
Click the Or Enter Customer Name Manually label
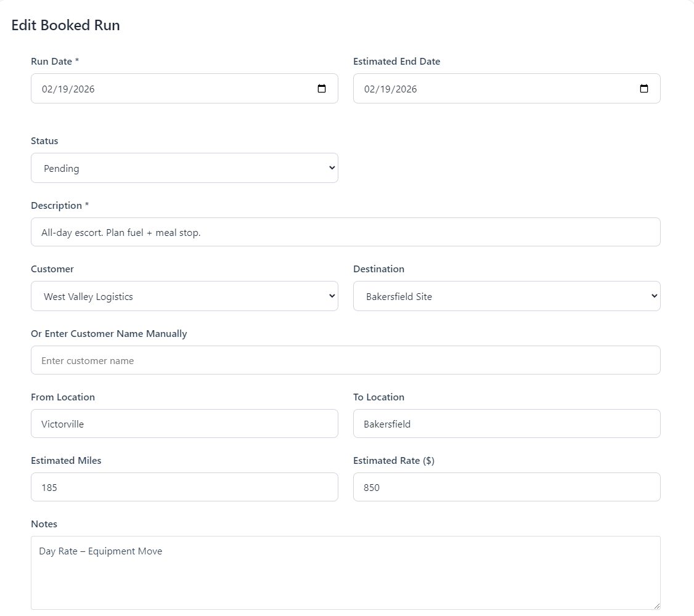[x=109, y=333]
